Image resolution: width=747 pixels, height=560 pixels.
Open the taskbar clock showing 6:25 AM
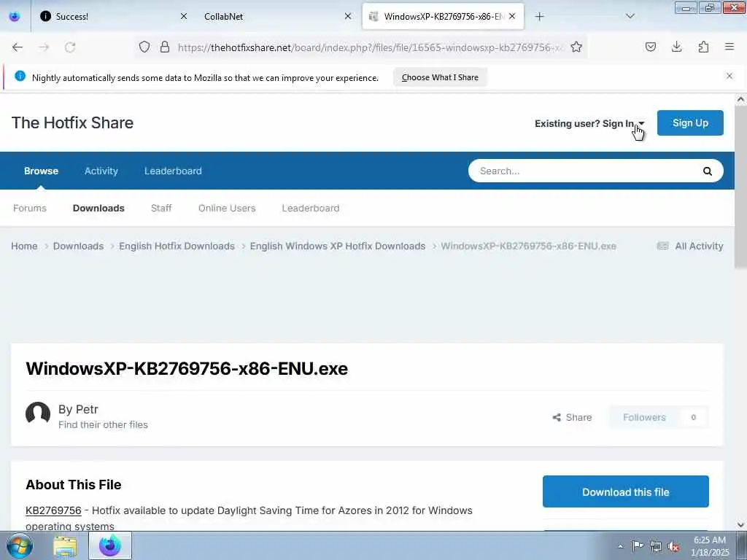(x=710, y=546)
